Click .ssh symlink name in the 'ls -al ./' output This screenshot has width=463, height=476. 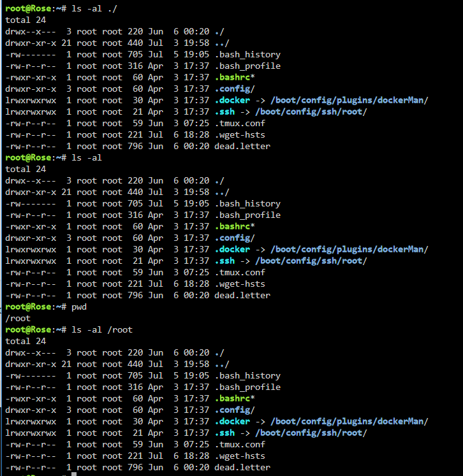[225, 112]
